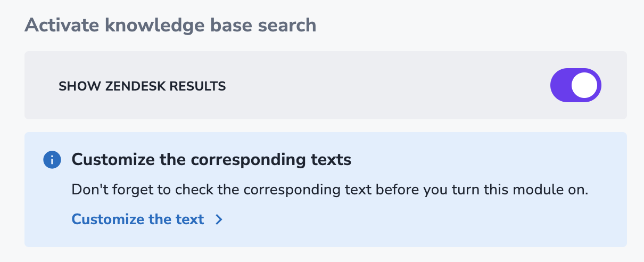This screenshot has width=644, height=262.
Task: Disable the Zendesk results knowledge base toggle
Action: 575,85
